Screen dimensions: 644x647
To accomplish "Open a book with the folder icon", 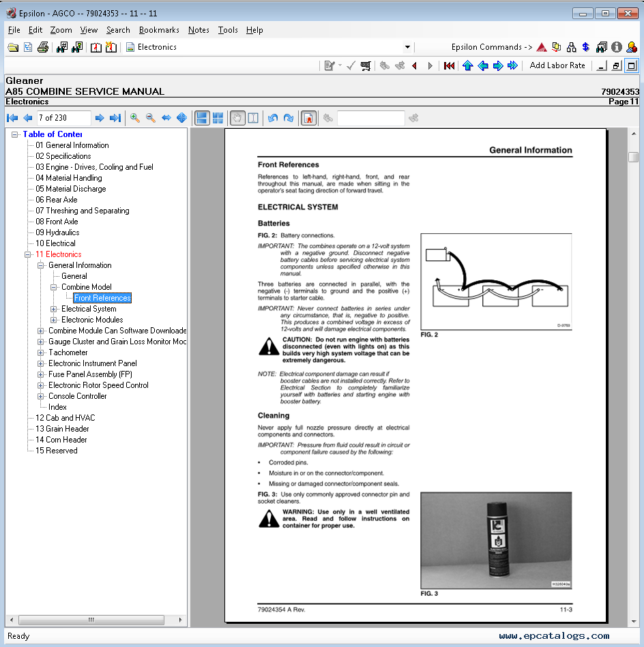I will pos(13,48).
